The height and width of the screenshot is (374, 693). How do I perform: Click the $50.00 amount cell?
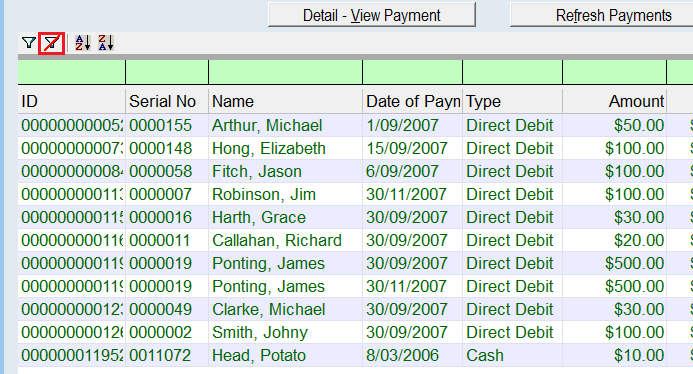coord(615,125)
